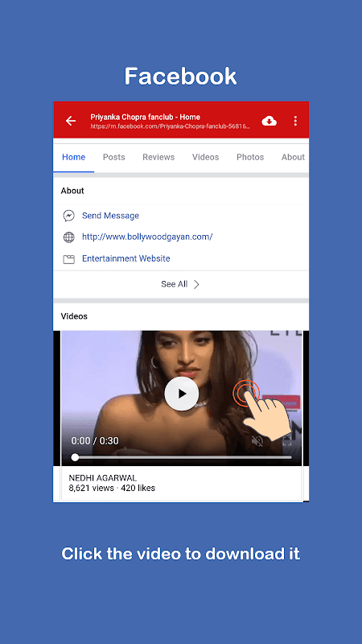Open the Posts tab
The width and height of the screenshot is (362, 644).
[x=113, y=157]
